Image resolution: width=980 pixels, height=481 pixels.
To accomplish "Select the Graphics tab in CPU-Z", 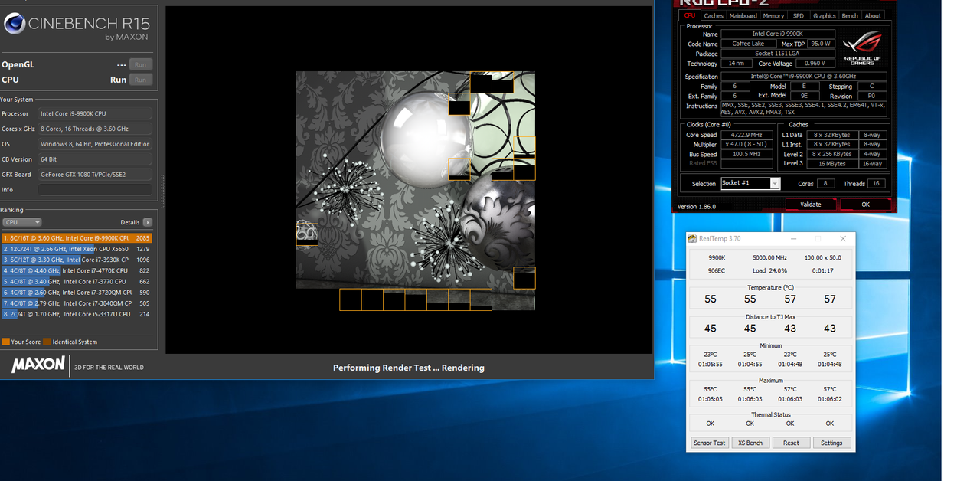I will [x=825, y=15].
